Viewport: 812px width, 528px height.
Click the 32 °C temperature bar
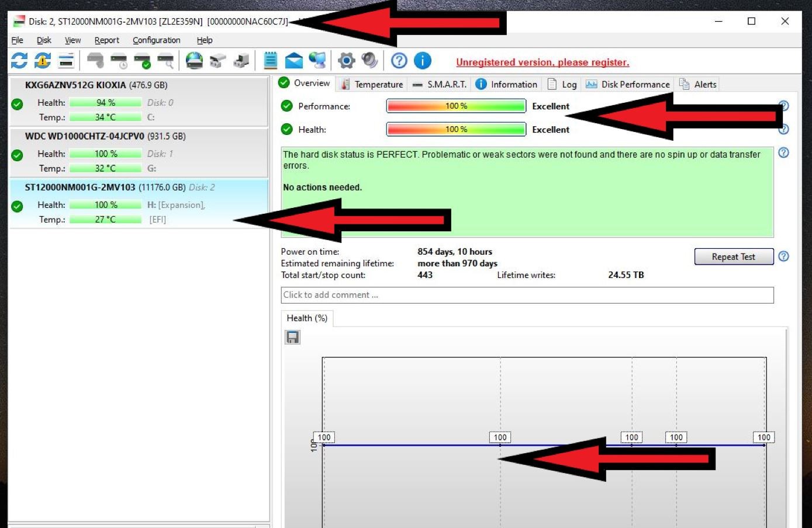point(105,169)
